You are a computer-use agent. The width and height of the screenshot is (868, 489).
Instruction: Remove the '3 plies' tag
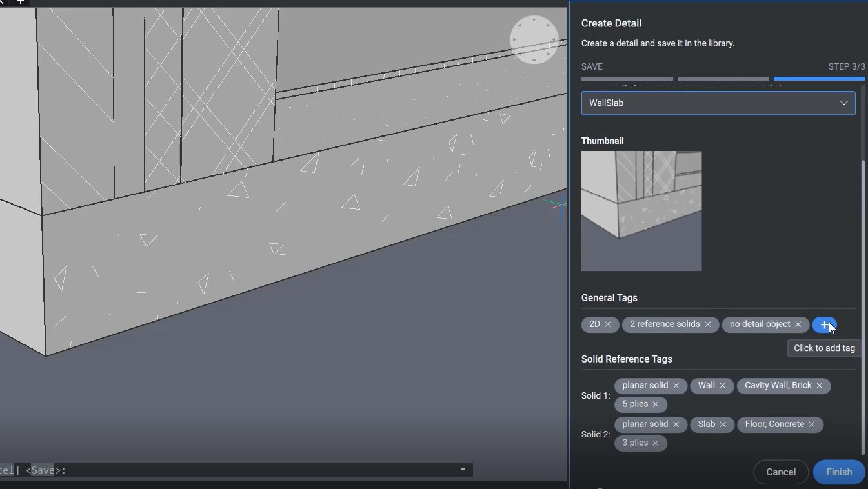656,443
